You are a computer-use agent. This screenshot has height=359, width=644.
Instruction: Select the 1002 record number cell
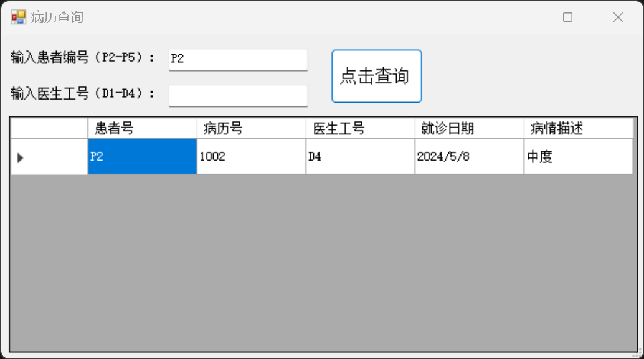pos(252,157)
